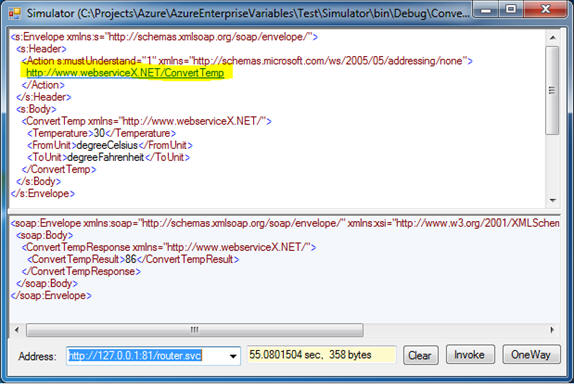Open the Address combo box dropdown arrow
Screen dimensions: 575x384
(232, 356)
